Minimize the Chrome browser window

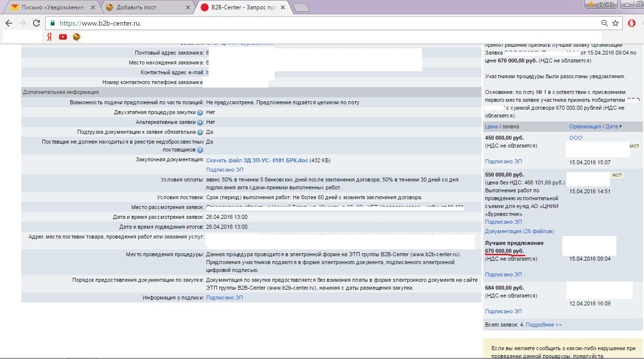(626, 4)
